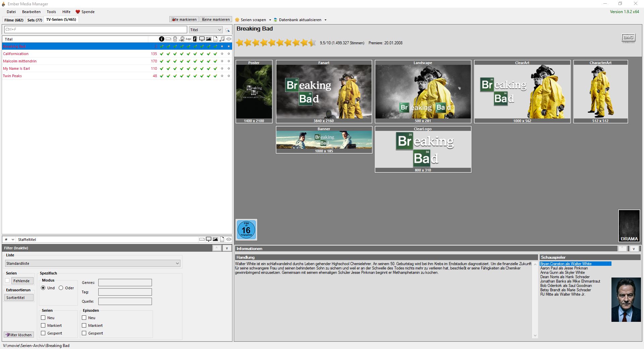The height and width of the screenshot is (349, 644).
Task: Sort by CharacterArt column icon
Action: pos(175,39)
